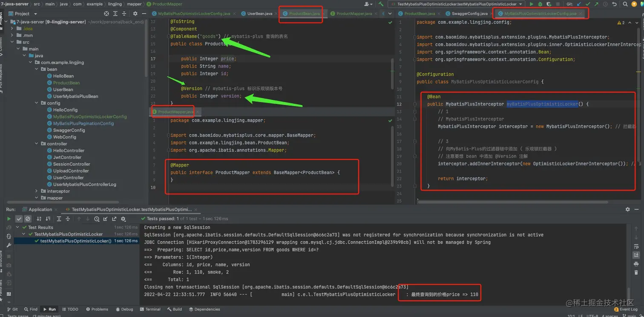
Task: Select testMybatisPlusOptimisticLocker() test result
Action: [75, 241]
